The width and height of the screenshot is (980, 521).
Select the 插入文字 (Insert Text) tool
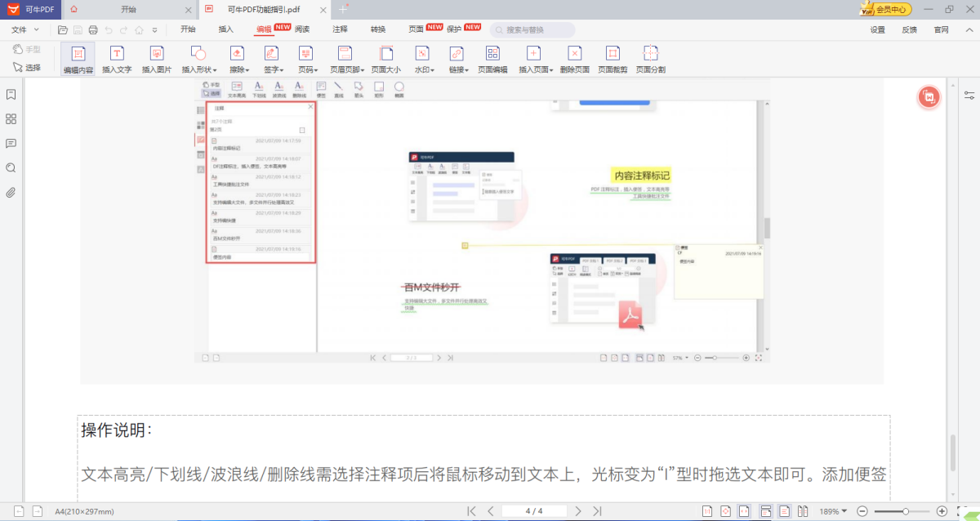pos(117,59)
